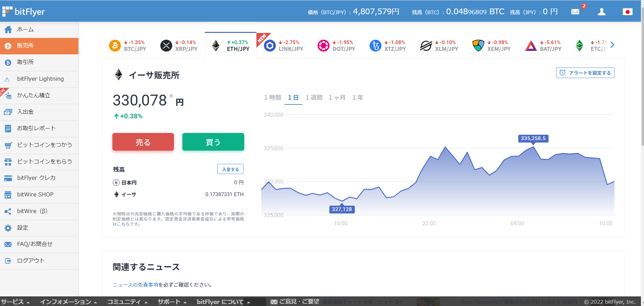Screen dimensions: 644x306
Task: Click the green 買う buy button
Action: point(213,142)
